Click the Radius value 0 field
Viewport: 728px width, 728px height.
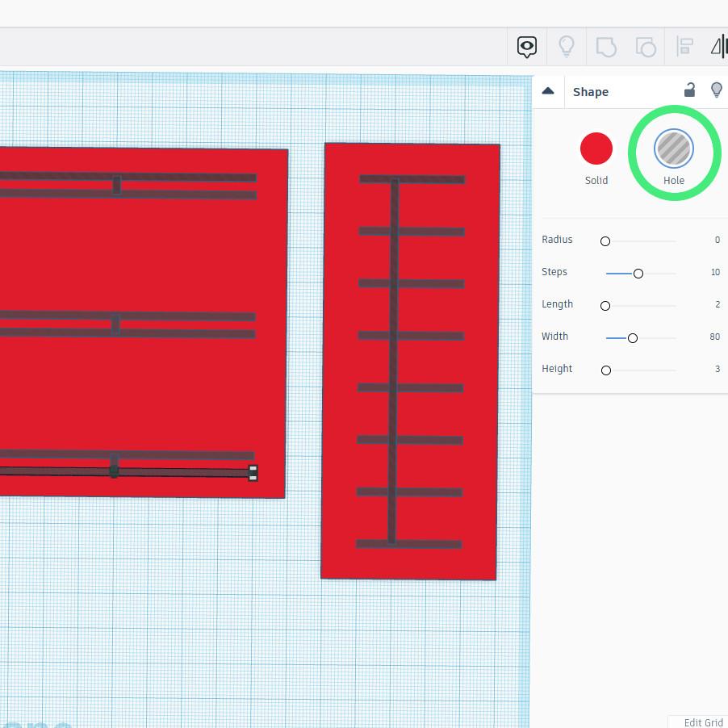717,240
